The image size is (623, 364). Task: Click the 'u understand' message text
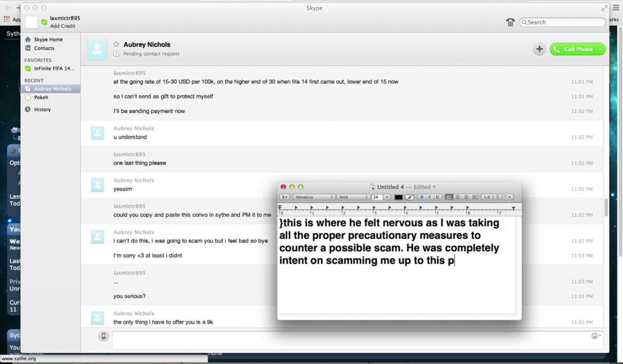130,137
